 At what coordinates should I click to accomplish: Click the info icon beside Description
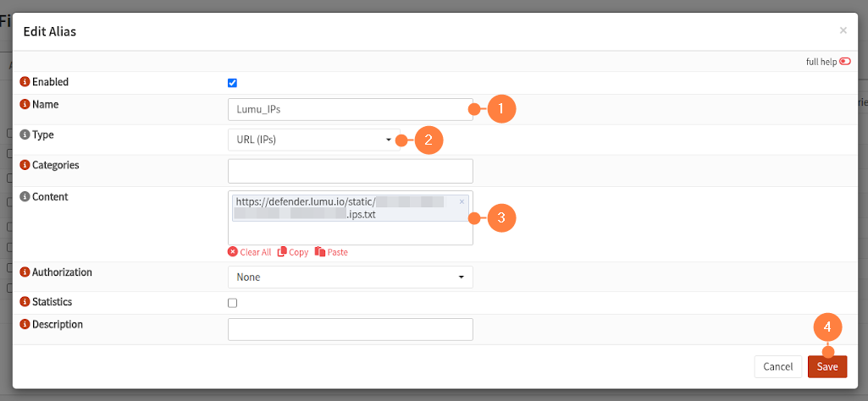click(x=25, y=325)
